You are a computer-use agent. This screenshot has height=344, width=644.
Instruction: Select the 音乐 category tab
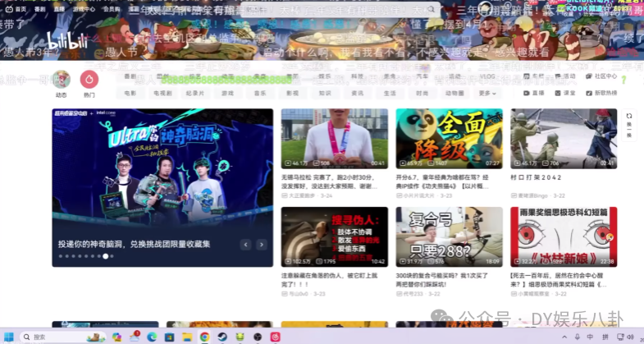coord(260,94)
